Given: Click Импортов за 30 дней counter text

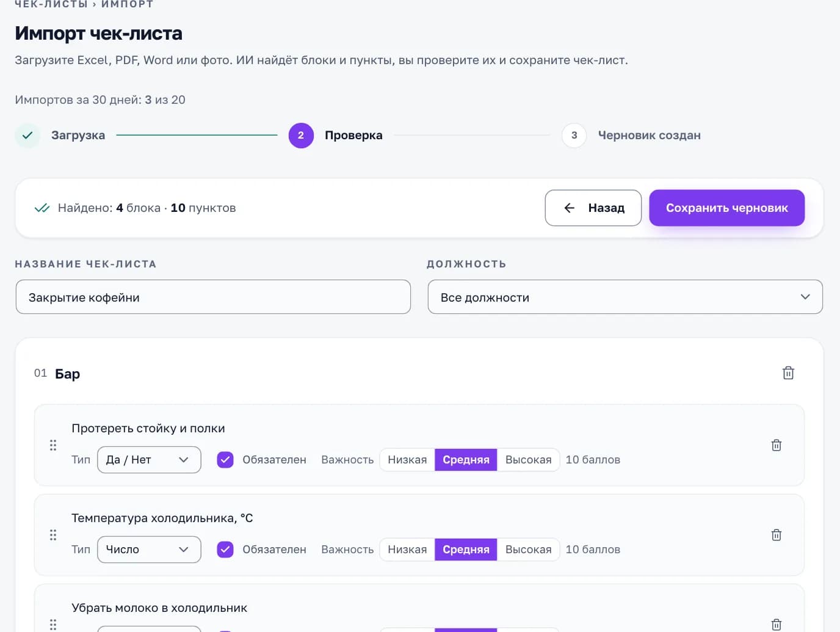Looking at the screenshot, I should (100, 100).
